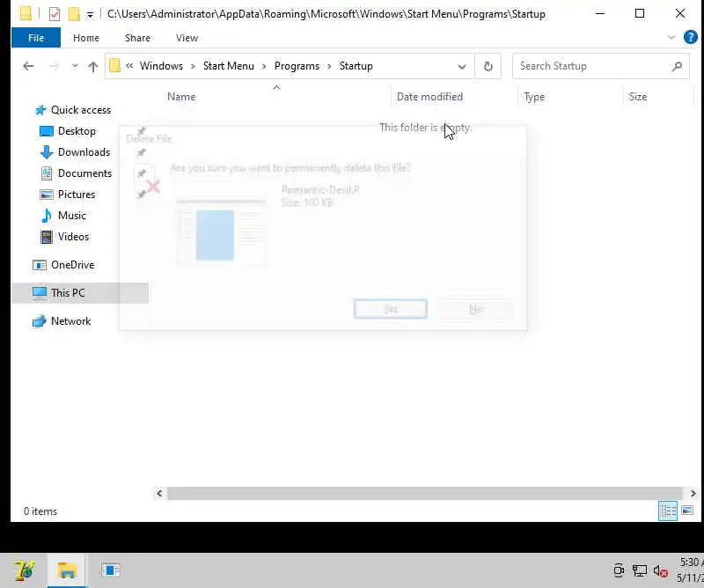
Task: Maximize the Startup Explorer window
Action: [640, 13]
